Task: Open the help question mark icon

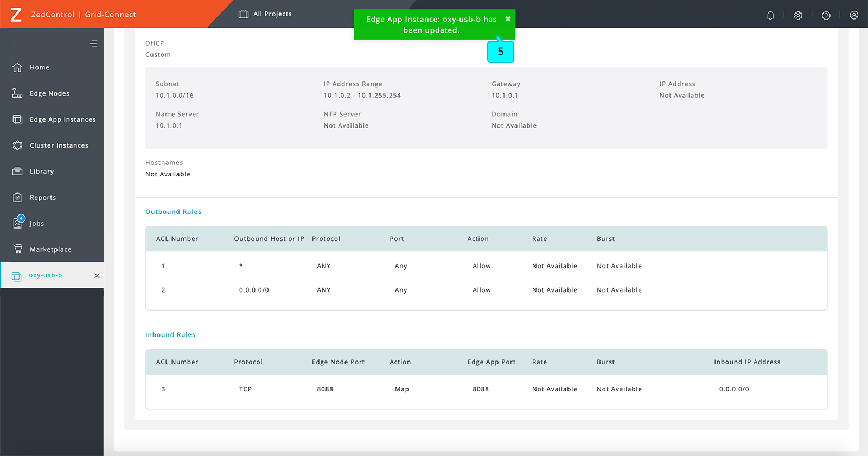Action: 826,15
